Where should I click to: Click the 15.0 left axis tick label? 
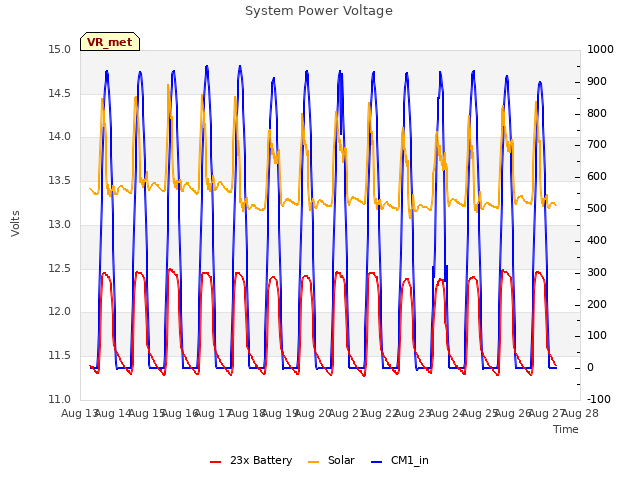pyautogui.click(x=60, y=49)
